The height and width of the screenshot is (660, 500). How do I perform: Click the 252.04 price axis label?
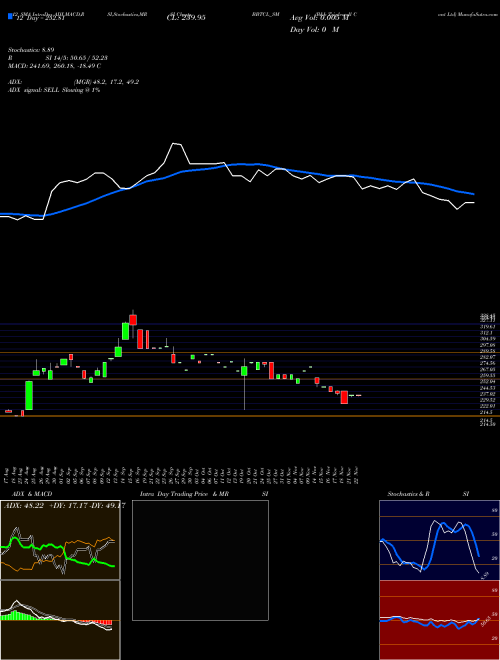tap(487, 381)
